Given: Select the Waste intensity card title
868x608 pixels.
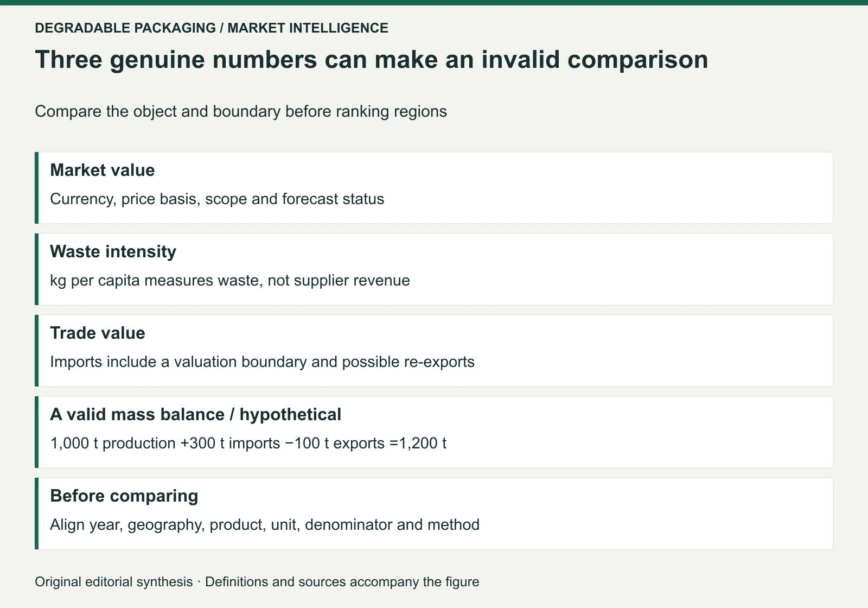Looking at the screenshot, I should (x=113, y=252).
